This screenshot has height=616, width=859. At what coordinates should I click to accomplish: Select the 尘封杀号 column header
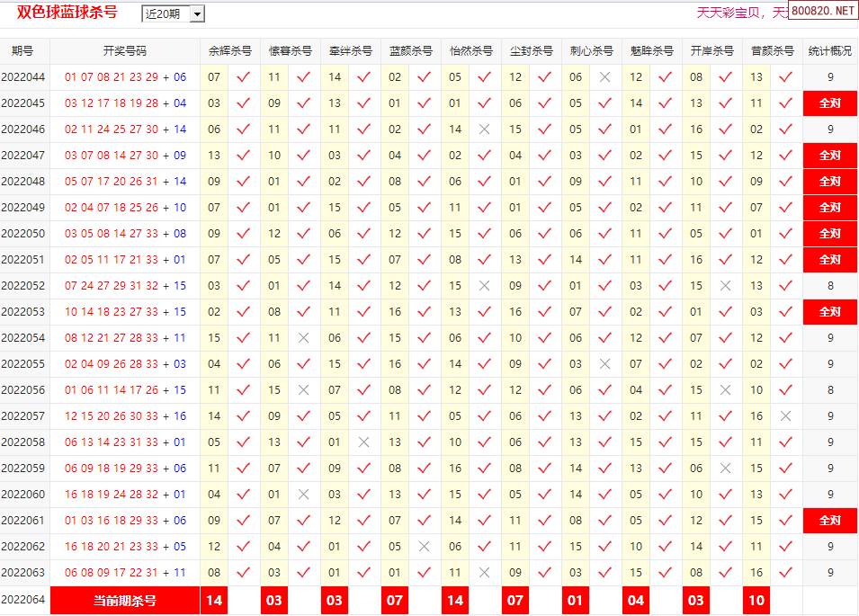tap(532, 51)
